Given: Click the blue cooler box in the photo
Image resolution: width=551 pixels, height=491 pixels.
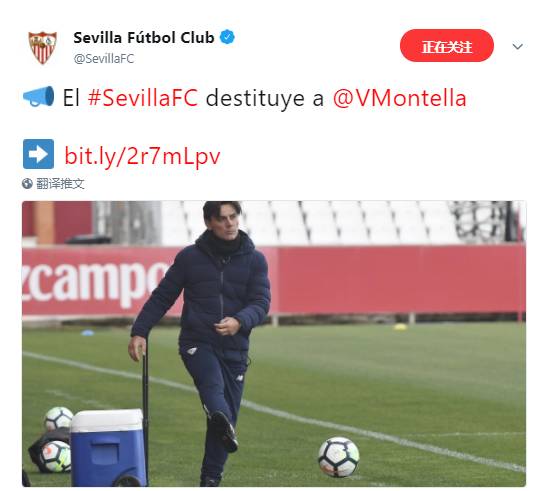Looking at the screenshot, I should [x=109, y=448].
